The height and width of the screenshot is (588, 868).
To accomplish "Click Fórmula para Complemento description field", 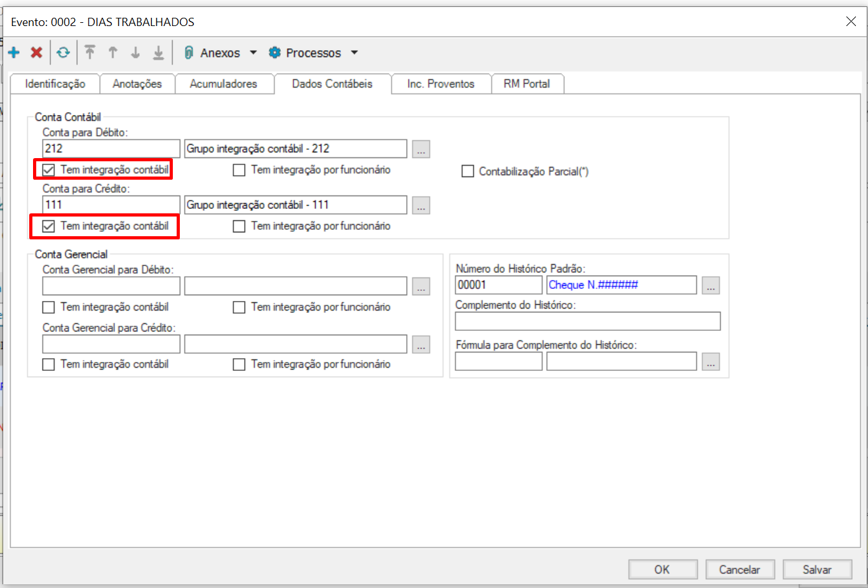I will (x=621, y=361).
